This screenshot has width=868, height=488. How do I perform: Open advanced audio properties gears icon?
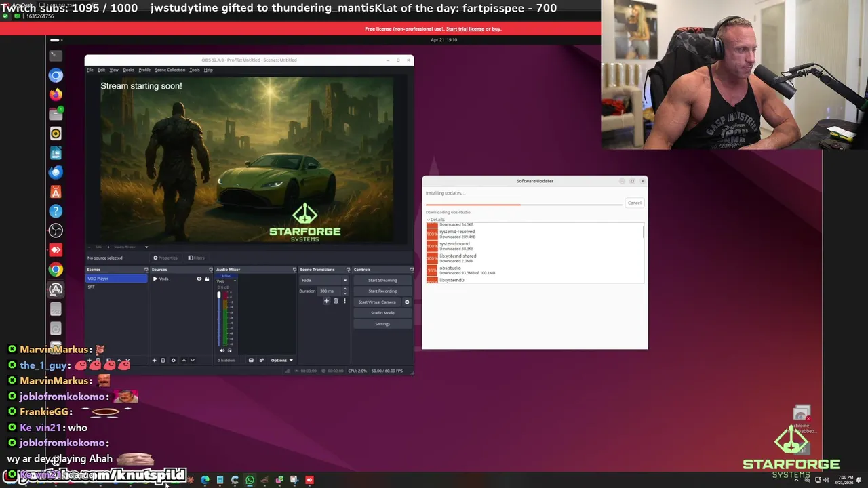click(x=261, y=360)
